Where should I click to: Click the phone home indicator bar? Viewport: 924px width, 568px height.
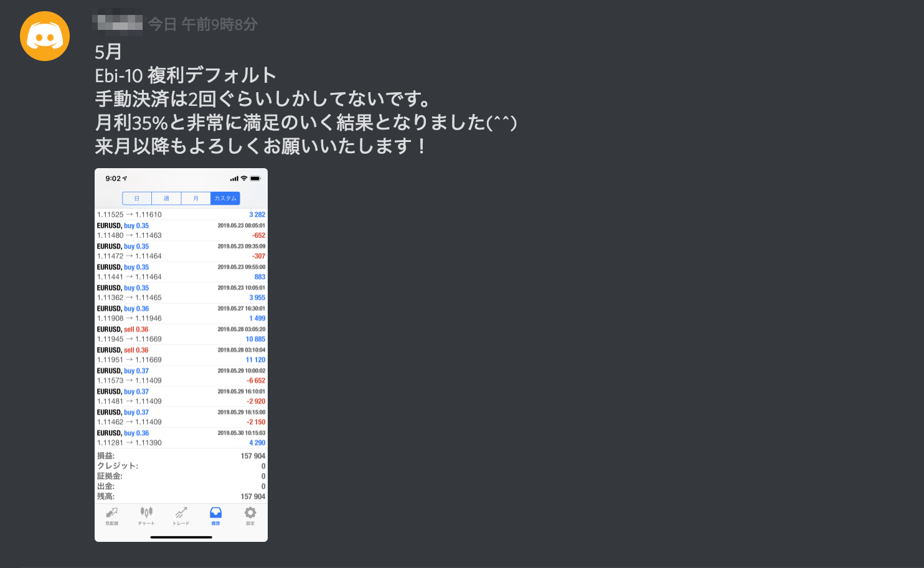181,537
